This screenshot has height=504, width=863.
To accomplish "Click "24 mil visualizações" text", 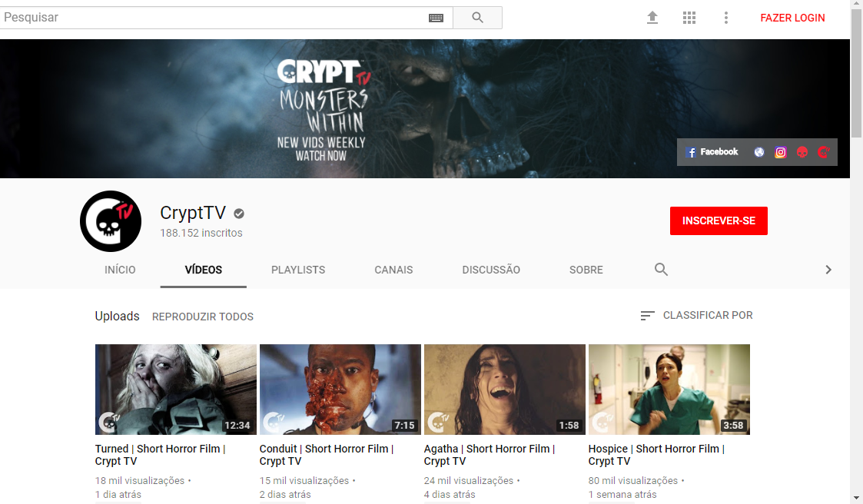I will click(468, 480).
